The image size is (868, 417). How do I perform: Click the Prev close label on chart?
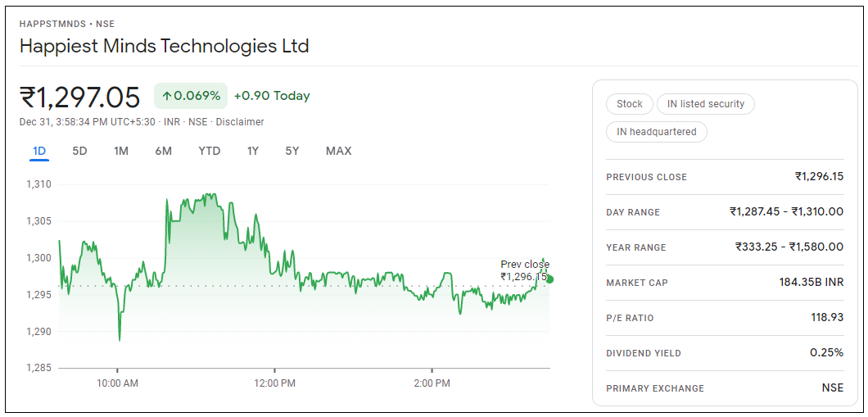pyautogui.click(x=525, y=265)
